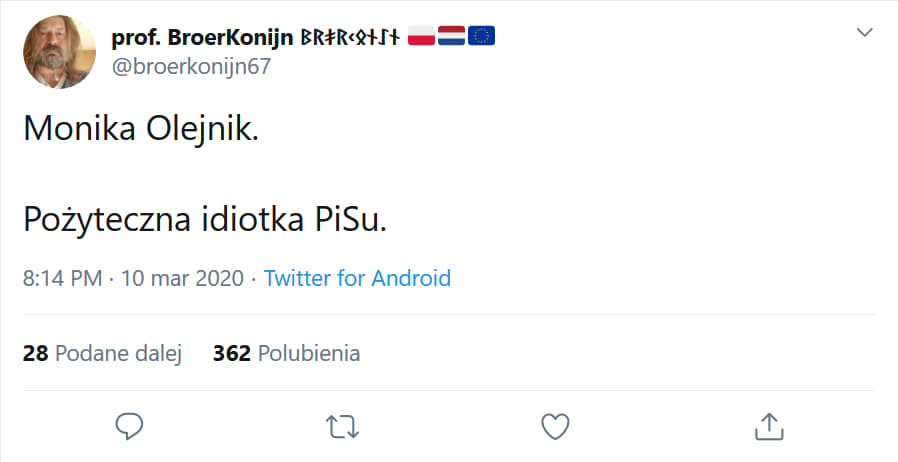View the 362 Polubienia list
This screenshot has height=462, width=898.
(286, 353)
